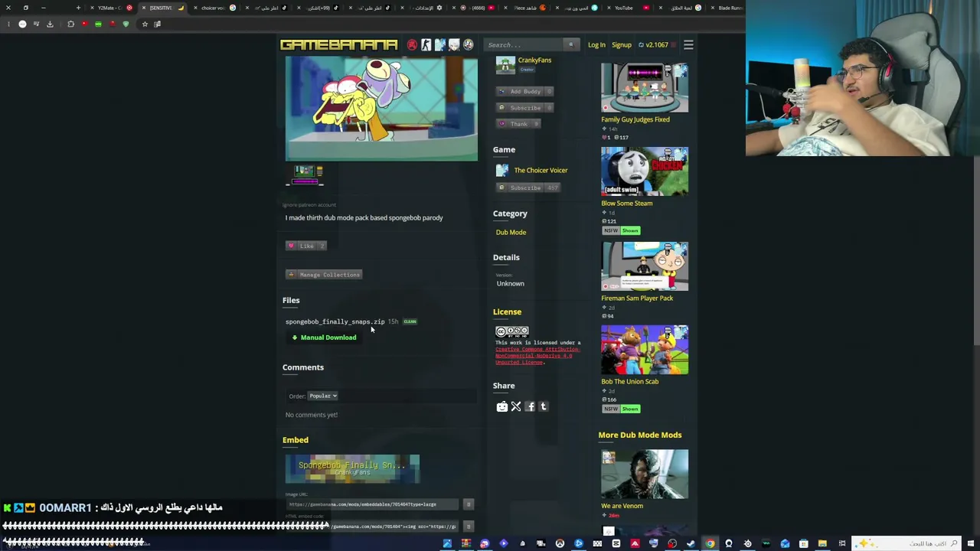980x551 pixels.
Task: Open Fireman Sam Player Pack link
Action: 637,298
